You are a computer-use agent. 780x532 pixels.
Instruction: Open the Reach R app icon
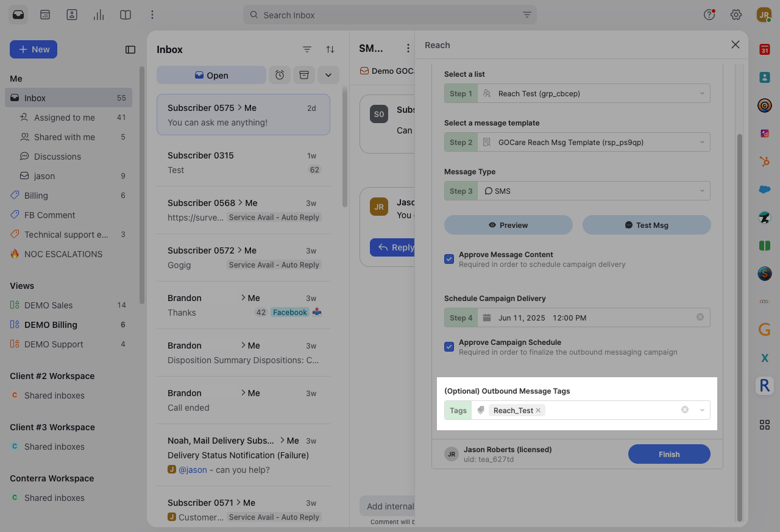[x=765, y=386]
